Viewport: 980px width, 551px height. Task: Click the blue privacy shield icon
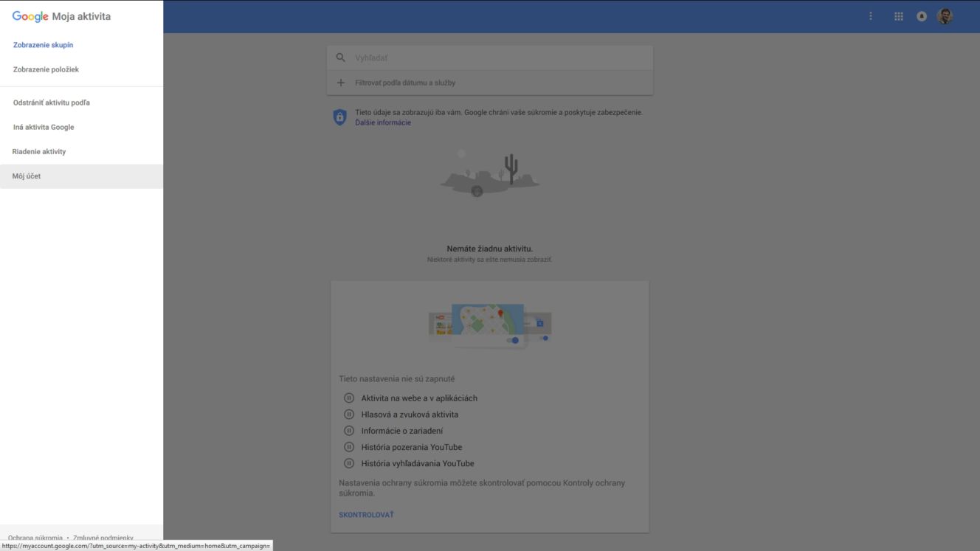[x=339, y=117]
